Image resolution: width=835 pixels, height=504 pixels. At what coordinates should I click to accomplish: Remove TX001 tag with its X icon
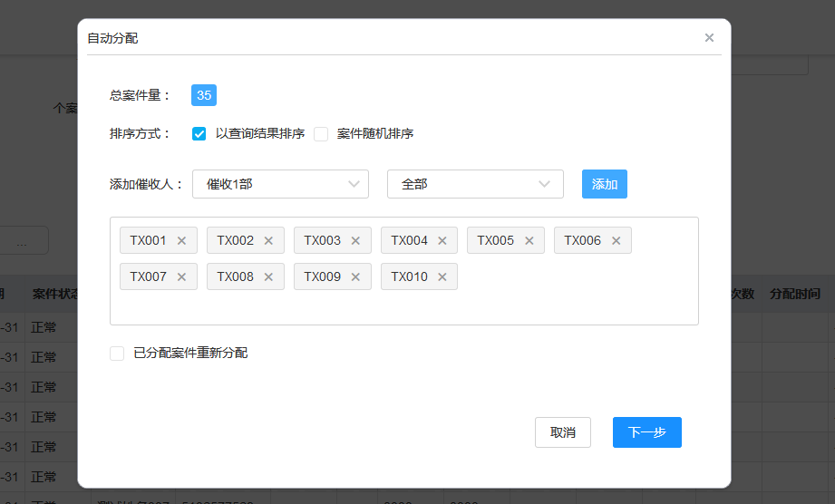181,241
